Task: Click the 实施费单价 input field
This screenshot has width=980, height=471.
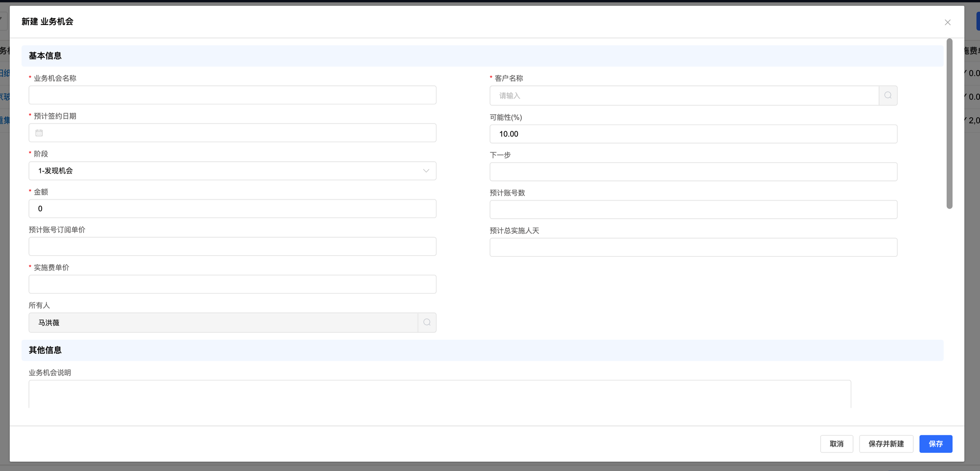Action: (x=232, y=284)
